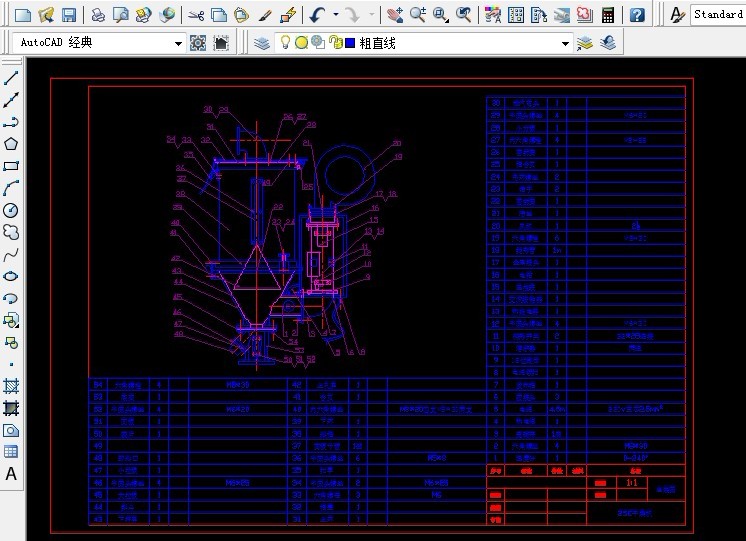Select the Multiline Text tool
746x541 pixels.
pyautogui.click(x=12, y=474)
